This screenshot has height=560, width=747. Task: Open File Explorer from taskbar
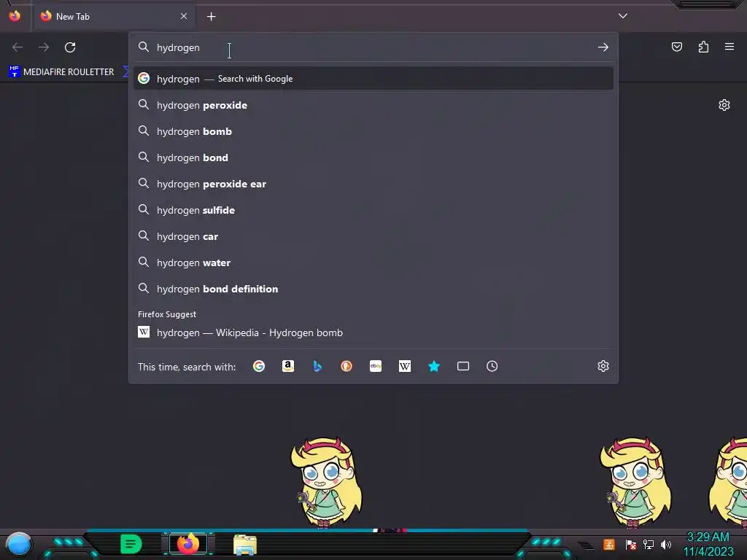(x=245, y=544)
